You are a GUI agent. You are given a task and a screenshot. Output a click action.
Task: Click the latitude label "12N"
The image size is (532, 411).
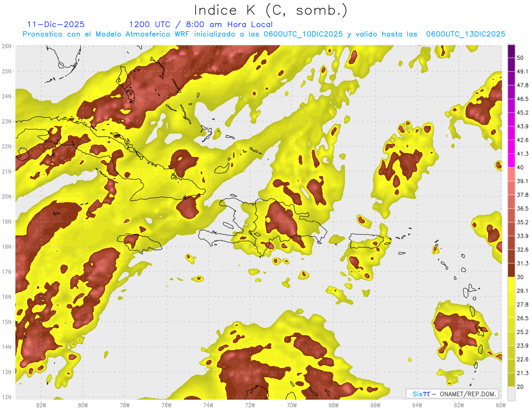pos(7,397)
